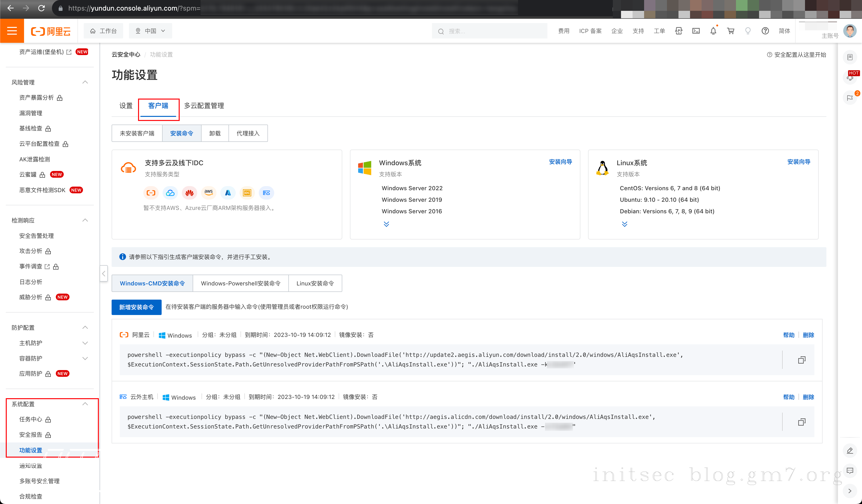Click the AWS service type icon
862x504 pixels.
point(209,193)
